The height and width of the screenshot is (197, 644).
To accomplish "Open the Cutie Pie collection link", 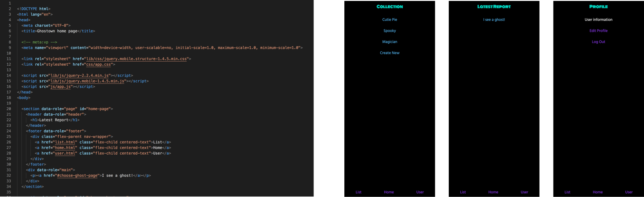I will pyautogui.click(x=389, y=20).
